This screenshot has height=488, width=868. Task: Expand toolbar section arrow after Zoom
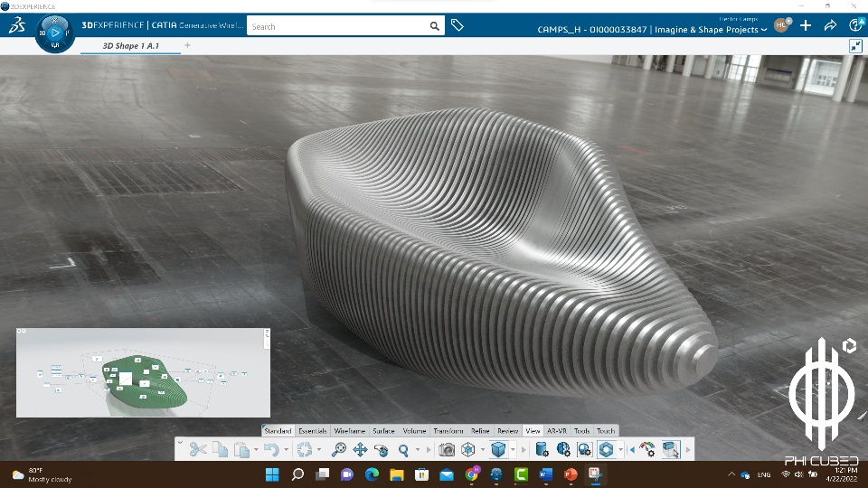pos(429,450)
